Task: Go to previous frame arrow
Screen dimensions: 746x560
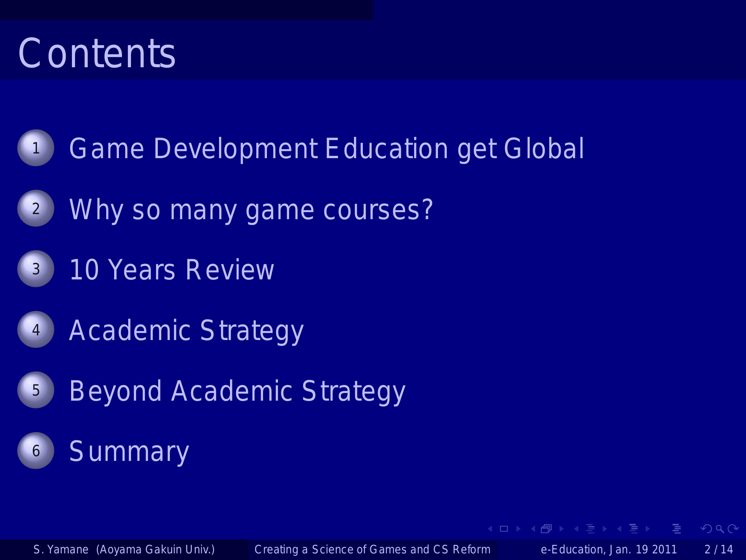Action: [x=533, y=529]
